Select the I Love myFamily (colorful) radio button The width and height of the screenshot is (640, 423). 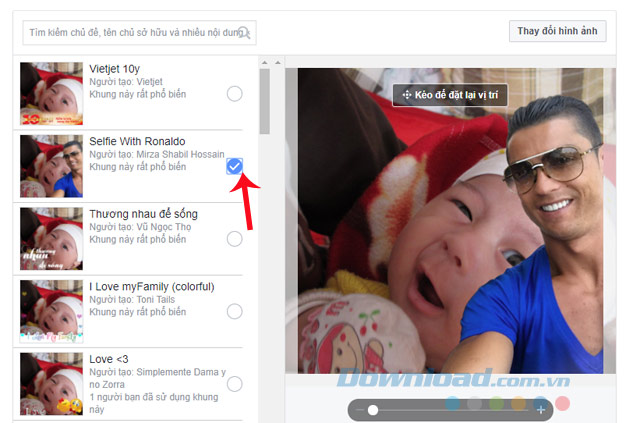click(234, 312)
